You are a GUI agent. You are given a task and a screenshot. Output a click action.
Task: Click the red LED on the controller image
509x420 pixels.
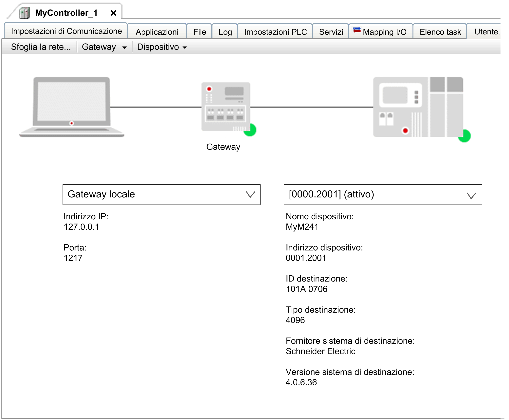(x=405, y=131)
